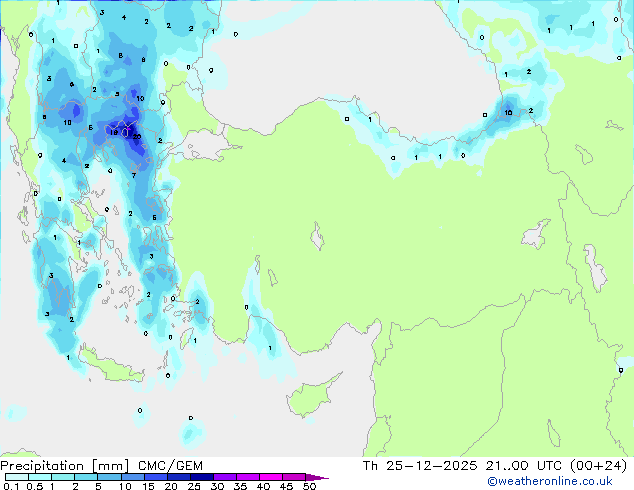
Task: Select the 30–35 mm purple legend swatch
Action: tap(224, 477)
